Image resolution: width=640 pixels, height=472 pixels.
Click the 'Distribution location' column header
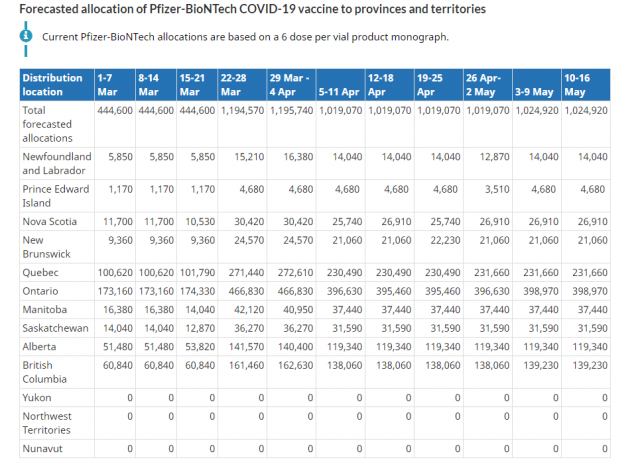(x=57, y=85)
